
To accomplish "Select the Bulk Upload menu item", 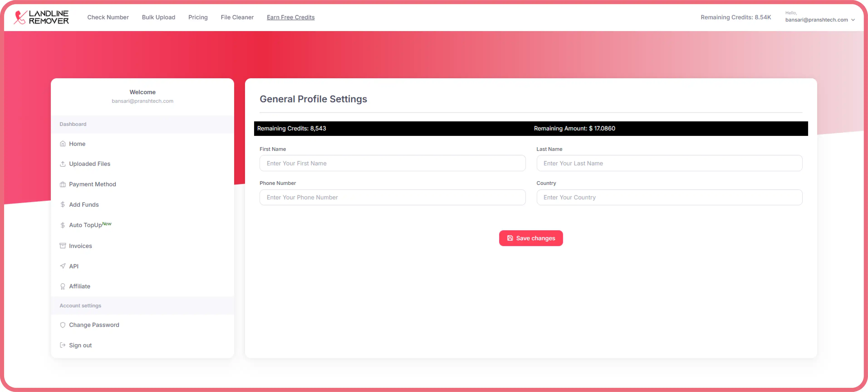I will pyautogui.click(x=158, y=17).
